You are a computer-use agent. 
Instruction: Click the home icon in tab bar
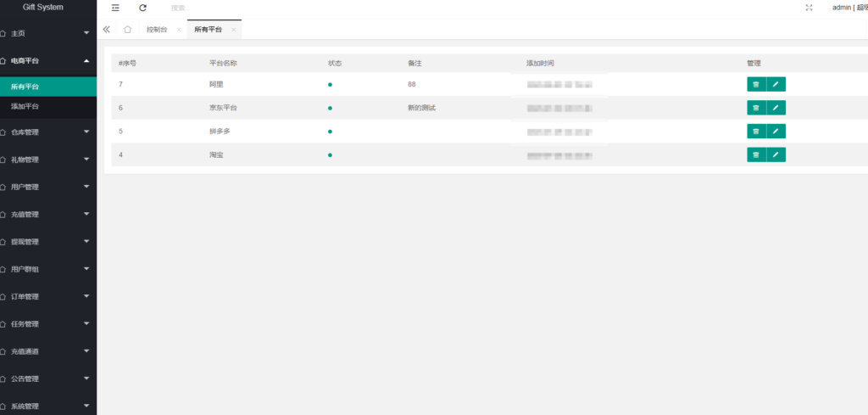pos(127,30)
